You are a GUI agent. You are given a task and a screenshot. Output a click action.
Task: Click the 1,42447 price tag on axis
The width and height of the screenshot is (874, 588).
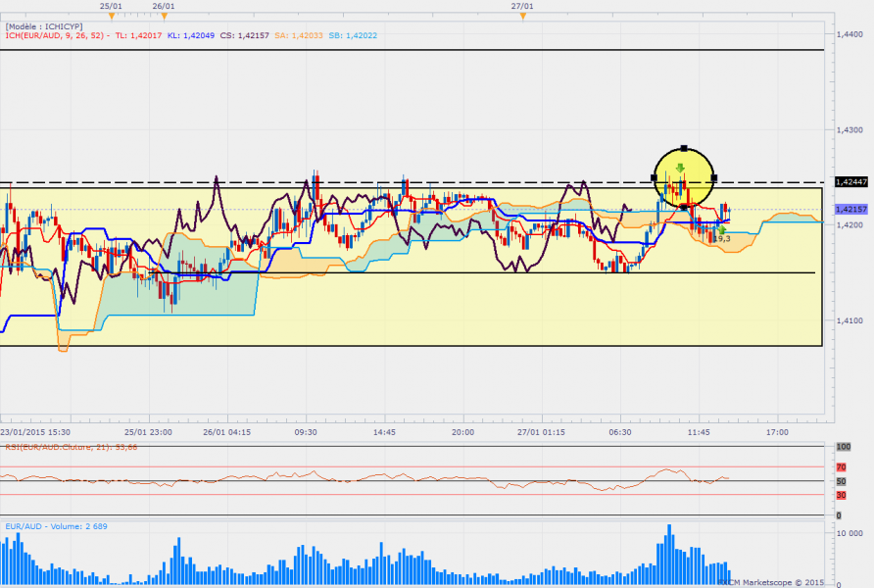851,181
